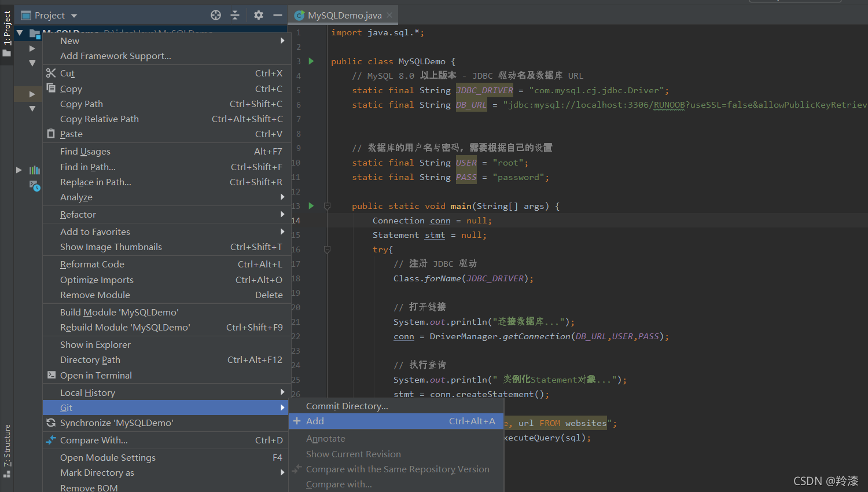868x492 pixels.
Task: Click the Open in Terminal icon
Action: [x=52, y=375]
